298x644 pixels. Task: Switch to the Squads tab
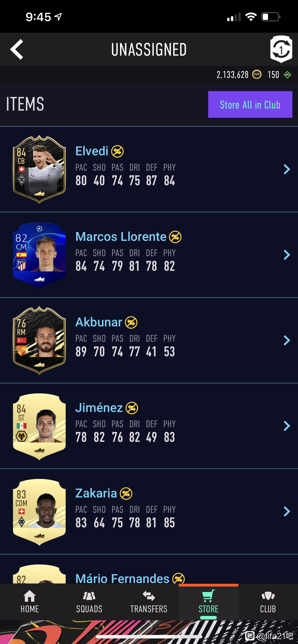[x=89, y=602]
